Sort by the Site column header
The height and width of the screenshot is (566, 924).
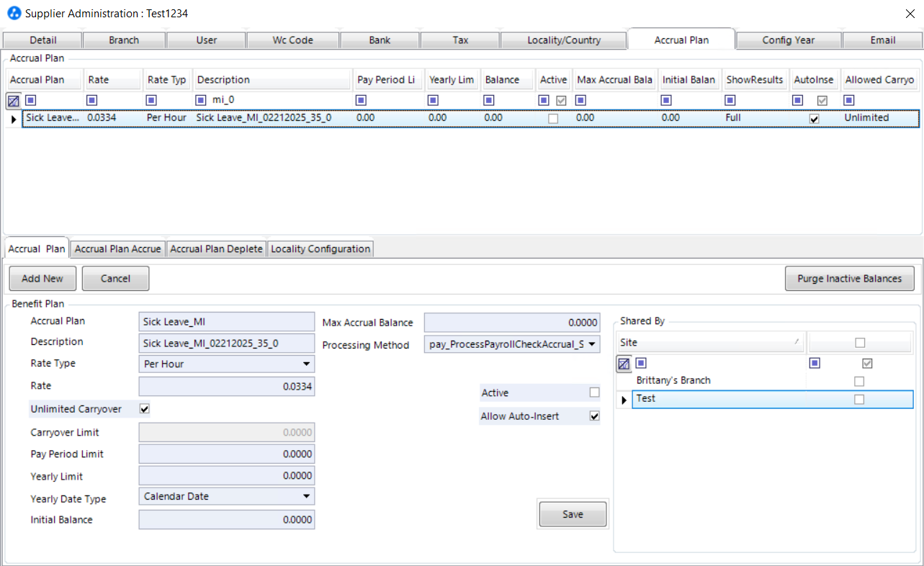[711, 343]
